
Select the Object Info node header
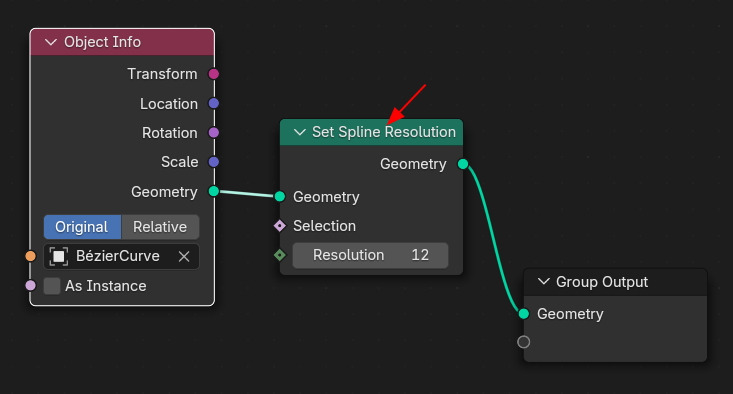click(x=122, y=42)
